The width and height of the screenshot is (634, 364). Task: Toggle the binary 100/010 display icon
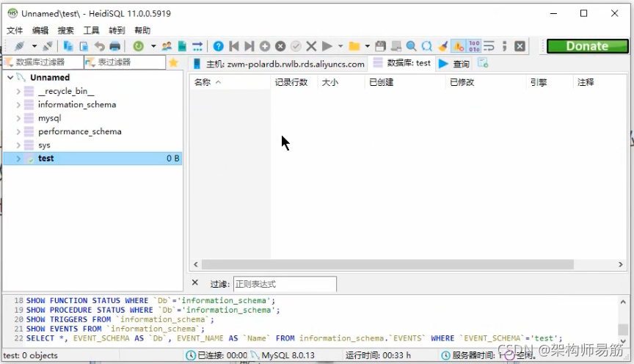point(474,46)
